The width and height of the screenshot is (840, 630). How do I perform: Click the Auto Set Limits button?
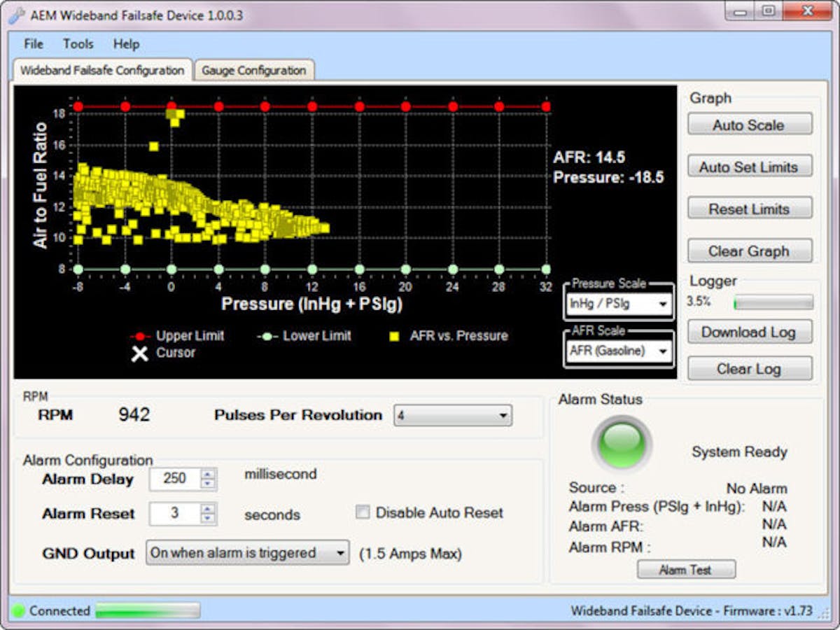pyautogui.click(x=749, y=167)
